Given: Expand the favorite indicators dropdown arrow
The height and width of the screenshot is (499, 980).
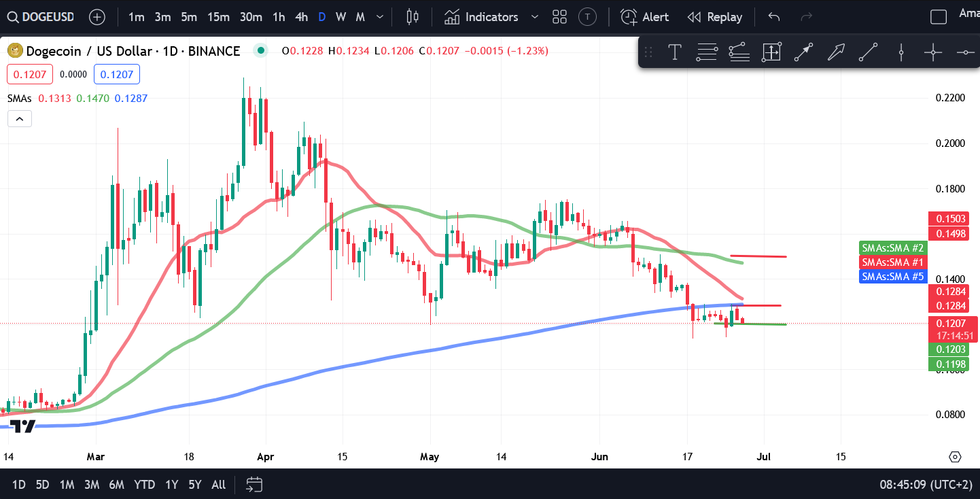Looking at the screenshot, I should click(535, 17).
